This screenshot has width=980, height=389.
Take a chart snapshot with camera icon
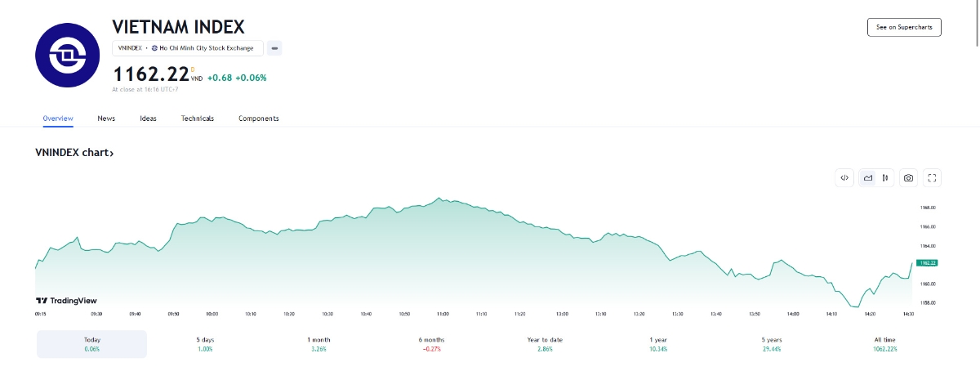(x=908, y=177)
